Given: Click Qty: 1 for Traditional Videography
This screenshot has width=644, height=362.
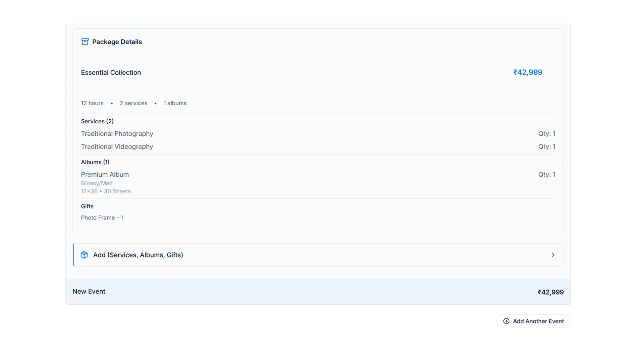Looking at the screenshot, I should tap(547, 147).
